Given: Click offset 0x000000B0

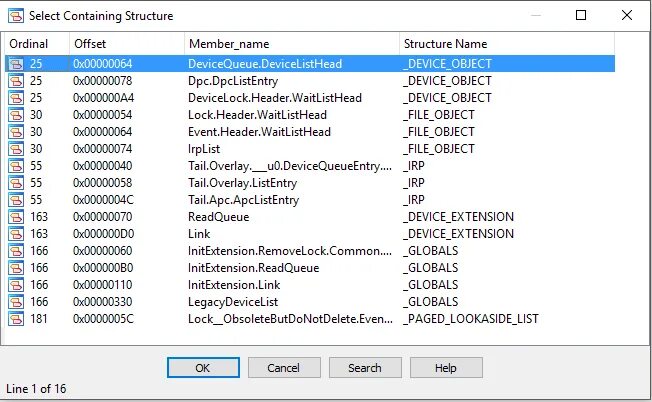Looking at the screenshot, I should (x=103, y=268).
